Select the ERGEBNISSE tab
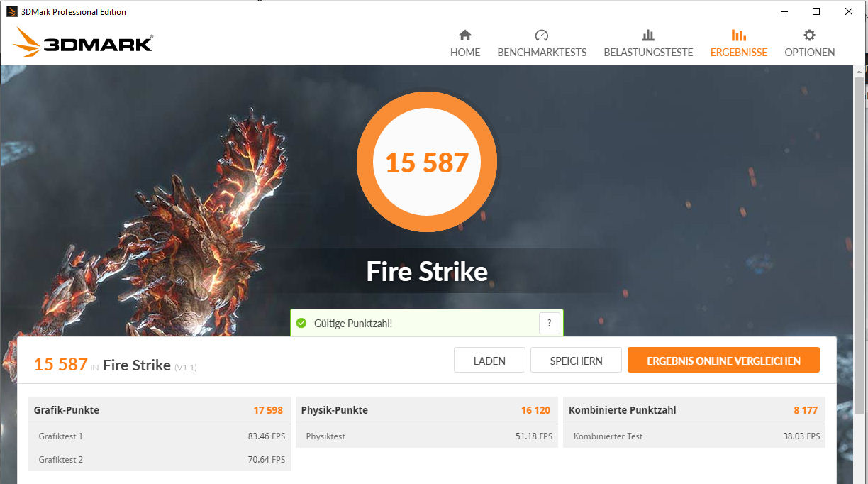This screenshot has width=868, height=484. (739, 43)
